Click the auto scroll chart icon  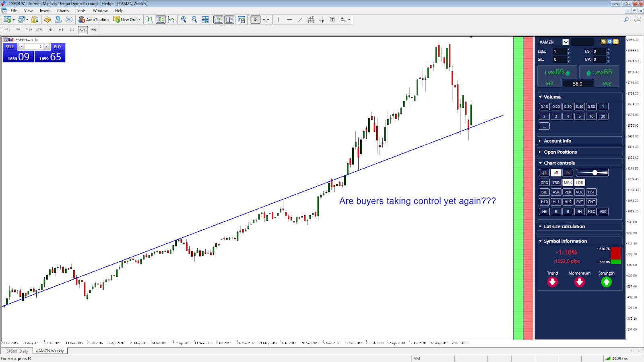tap(218, 19)
